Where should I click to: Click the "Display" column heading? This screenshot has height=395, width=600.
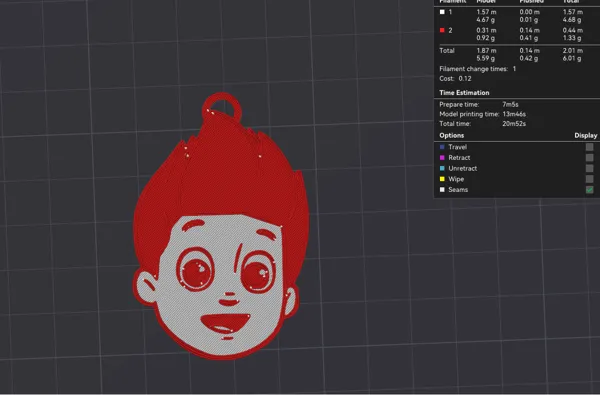tap(585, 135)
